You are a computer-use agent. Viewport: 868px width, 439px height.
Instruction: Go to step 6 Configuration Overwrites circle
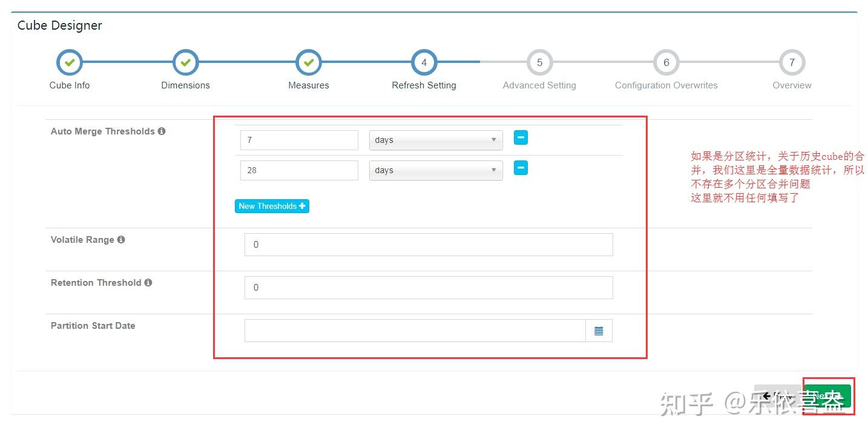point(666,62)
